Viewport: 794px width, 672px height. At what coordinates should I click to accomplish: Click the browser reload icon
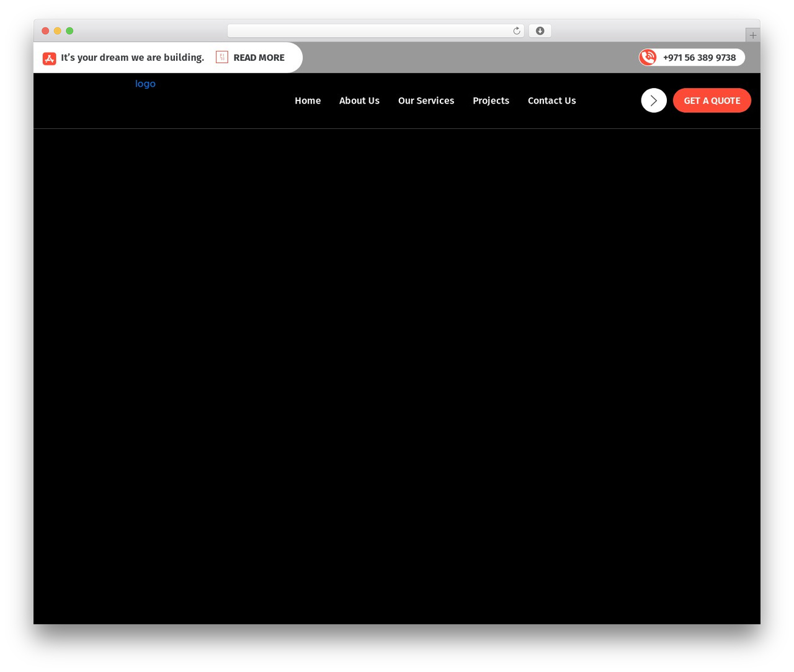(516, 31)
